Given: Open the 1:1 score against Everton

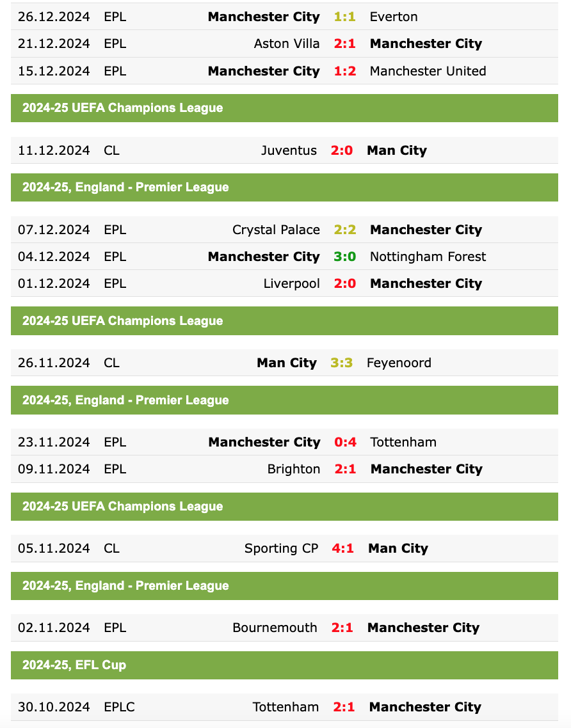Looking at the screenshot, I should (345, 17).
